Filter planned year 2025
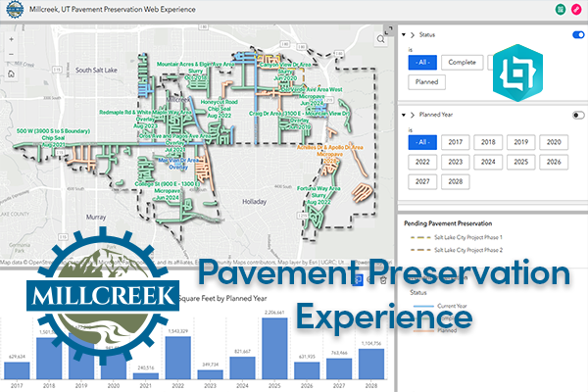The width and height of the screenshot is (588, 392). pyautogui.click(x=521, y=162)
